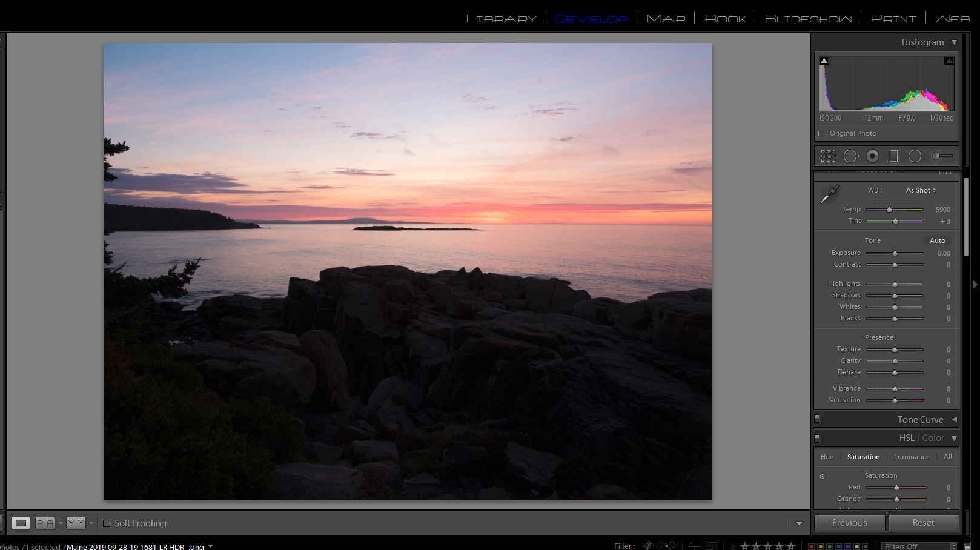
Task: Open the Adjustment Brush tool
Action: pyautogui.click(x=942, y=156)
